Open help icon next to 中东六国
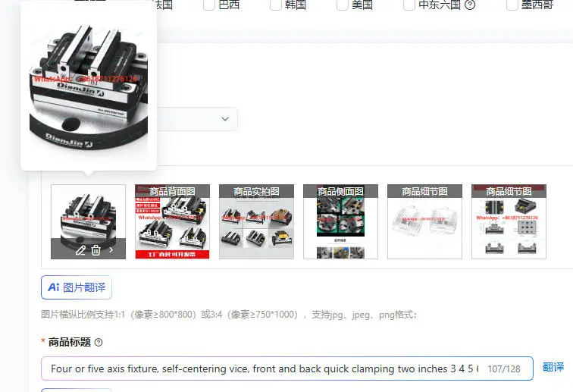 click(470, 5)
